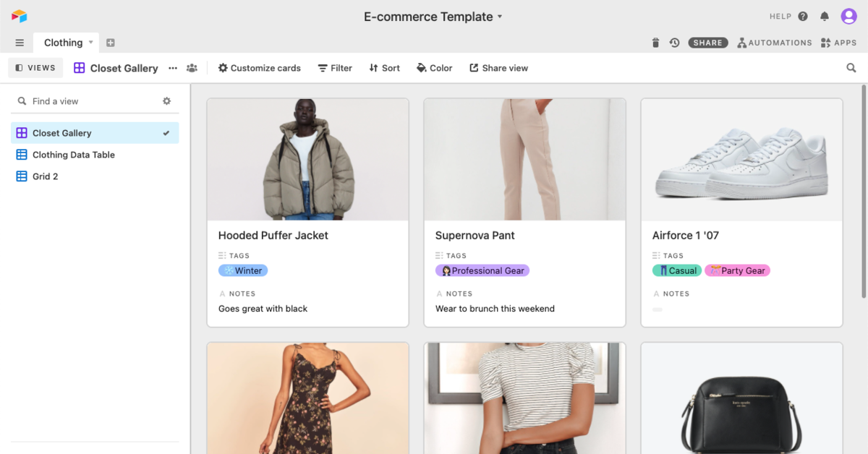Open the hamburger menu beside Clothing tab
868x454 pixels.
(x=20, y=43)
